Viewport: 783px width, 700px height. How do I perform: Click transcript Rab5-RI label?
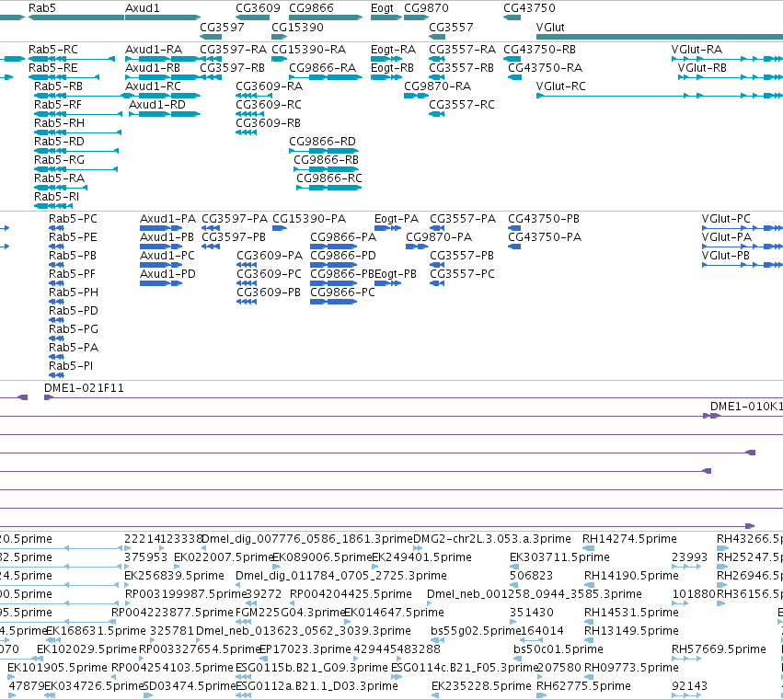pos(56,197)
